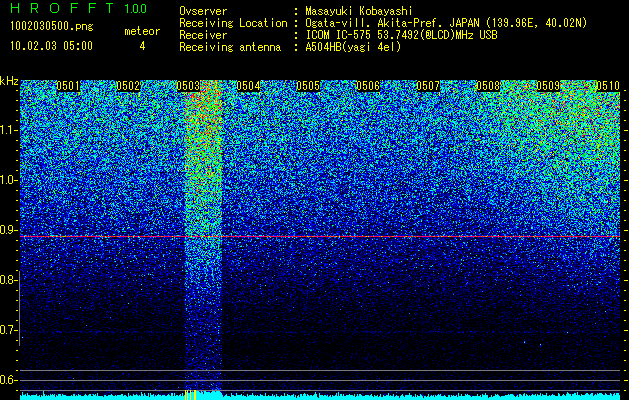Click the 0.8 frequency axis label
This screenshot has height=400, width=629.
click(8, 280)
